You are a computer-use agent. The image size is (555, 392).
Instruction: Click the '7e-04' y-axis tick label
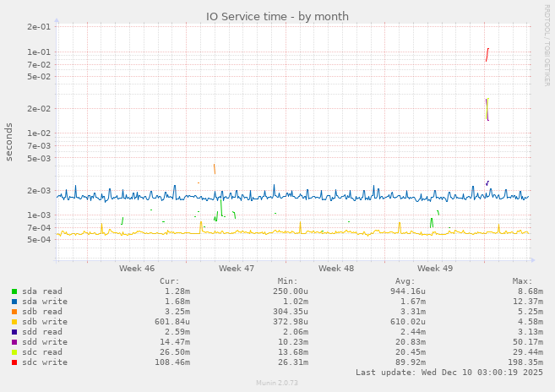[x=39, y=228]
